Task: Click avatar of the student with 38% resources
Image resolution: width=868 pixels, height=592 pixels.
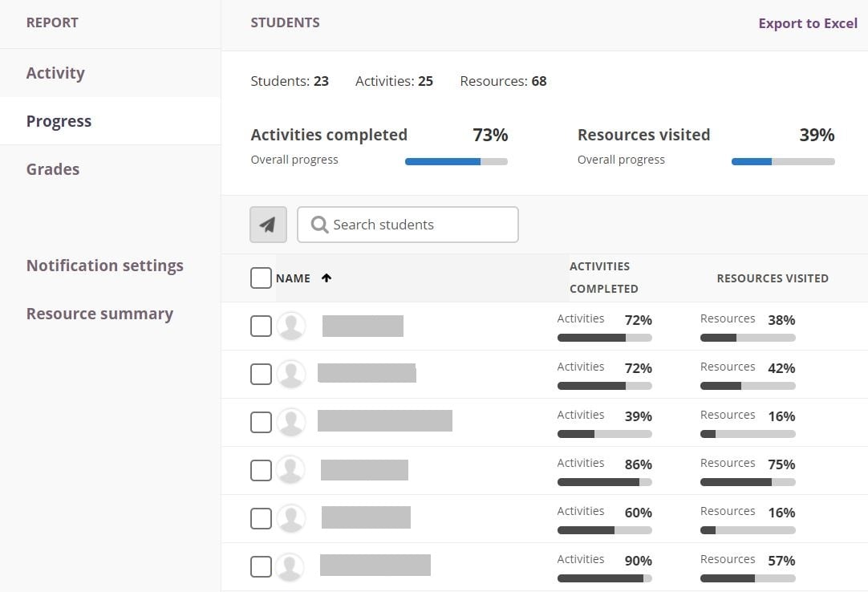Action: click(290, 326)
